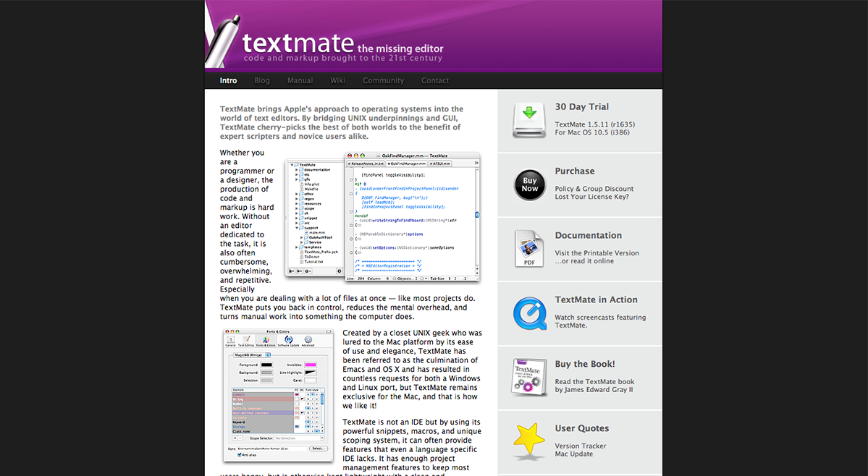Open the Mac Update link

click(x=573, y=454)
